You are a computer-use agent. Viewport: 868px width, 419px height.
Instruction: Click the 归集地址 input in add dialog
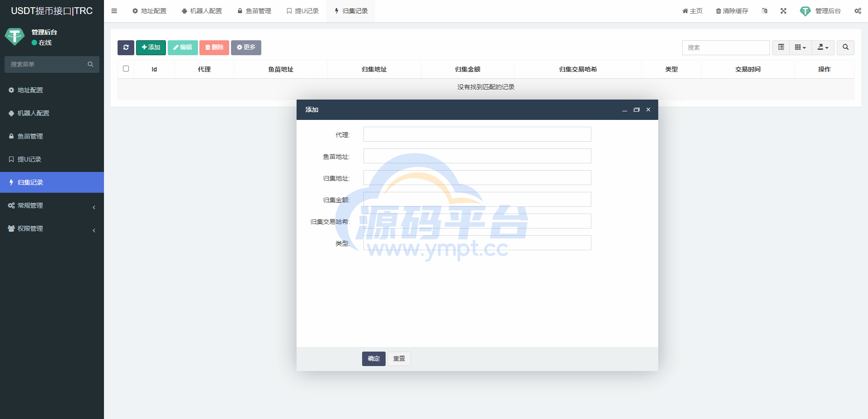pos(477,178)
